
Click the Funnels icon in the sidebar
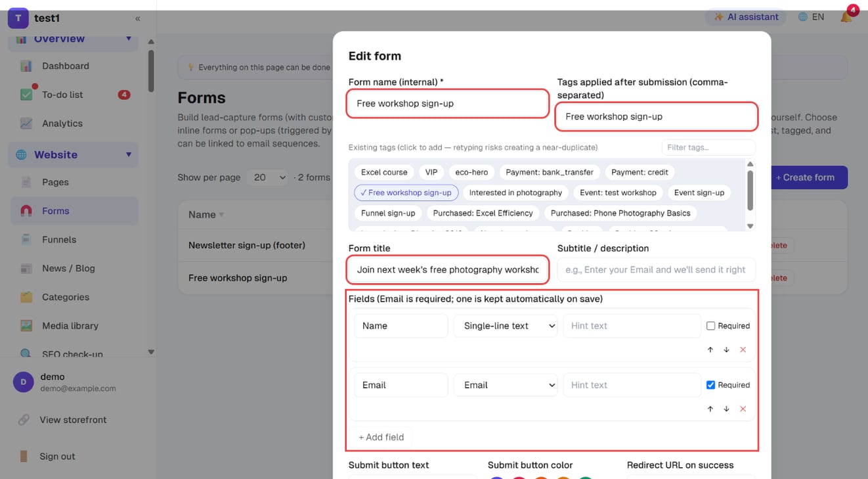click(x=26, y=240)
